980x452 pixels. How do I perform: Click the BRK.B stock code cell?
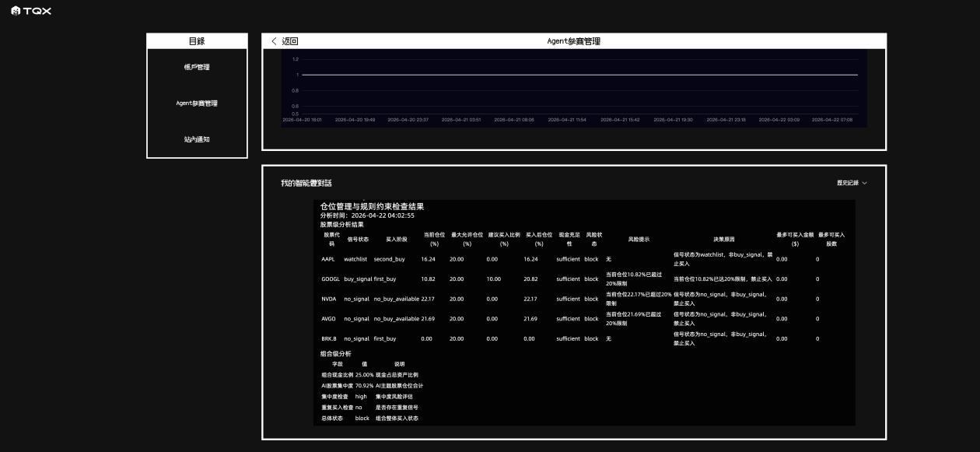click(329, 338)
